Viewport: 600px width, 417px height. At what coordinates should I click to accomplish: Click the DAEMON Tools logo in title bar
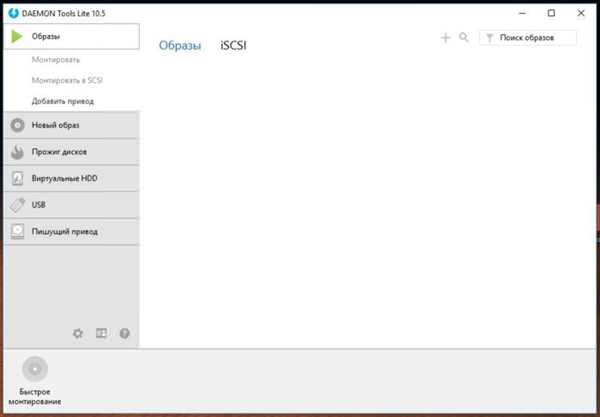[x=13, y=13]
